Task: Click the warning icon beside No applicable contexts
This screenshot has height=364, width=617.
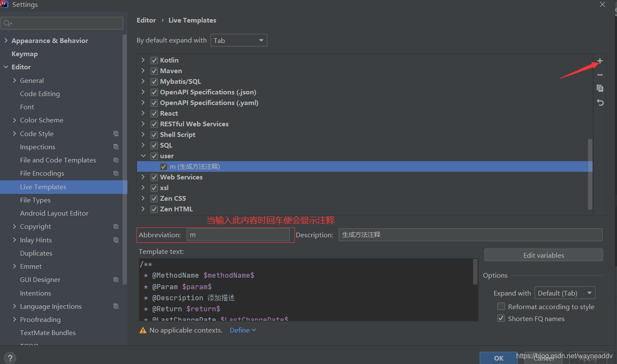Action: [143, 330]
